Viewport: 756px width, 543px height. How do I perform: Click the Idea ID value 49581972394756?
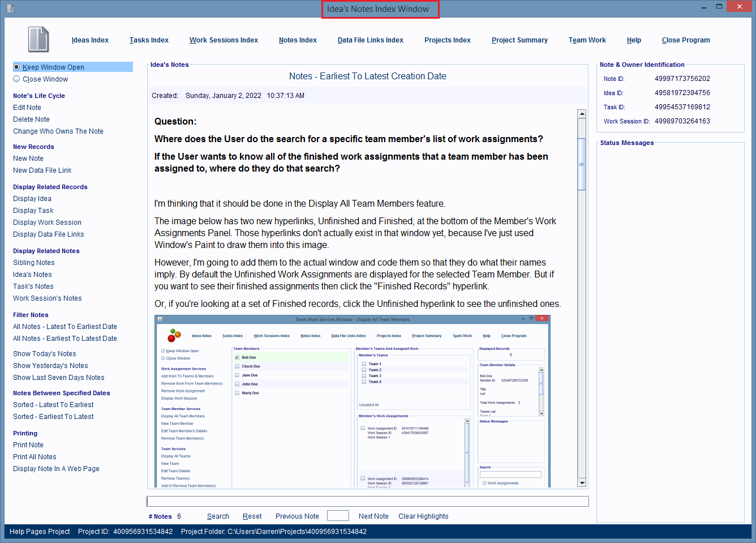pyautogui.click(x=682, y=93)
